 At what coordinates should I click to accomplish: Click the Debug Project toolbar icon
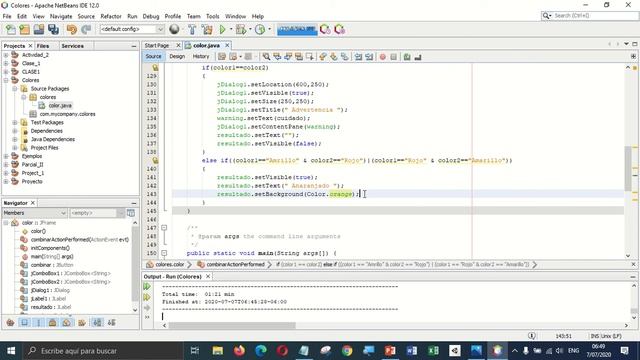click(x=241, y=29)
